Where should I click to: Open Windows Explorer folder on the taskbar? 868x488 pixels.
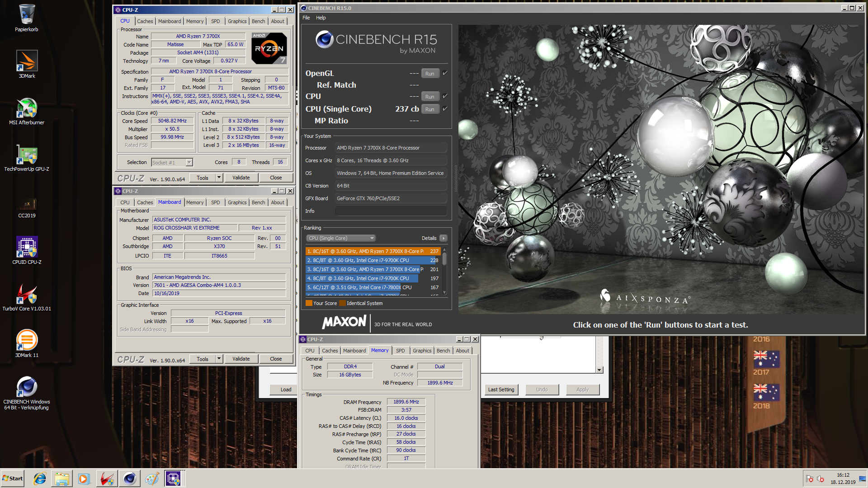pyautogui.click(x=62, y=479)
